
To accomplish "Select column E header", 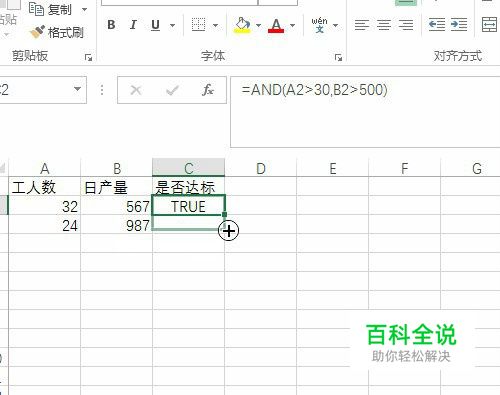I will click(x=333, y=168).
